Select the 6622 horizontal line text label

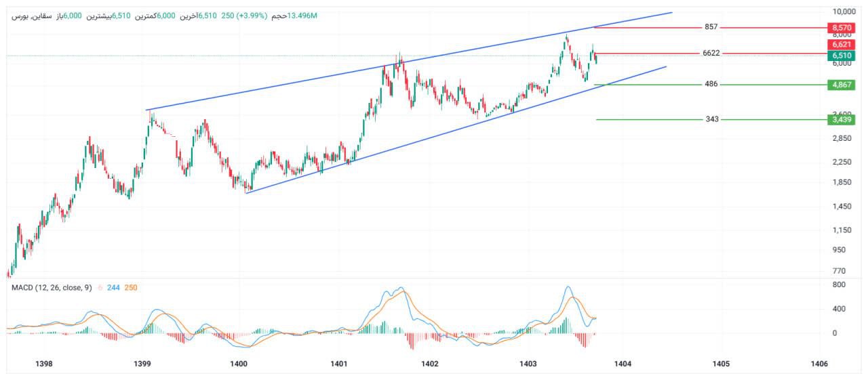tap(711, 53)
